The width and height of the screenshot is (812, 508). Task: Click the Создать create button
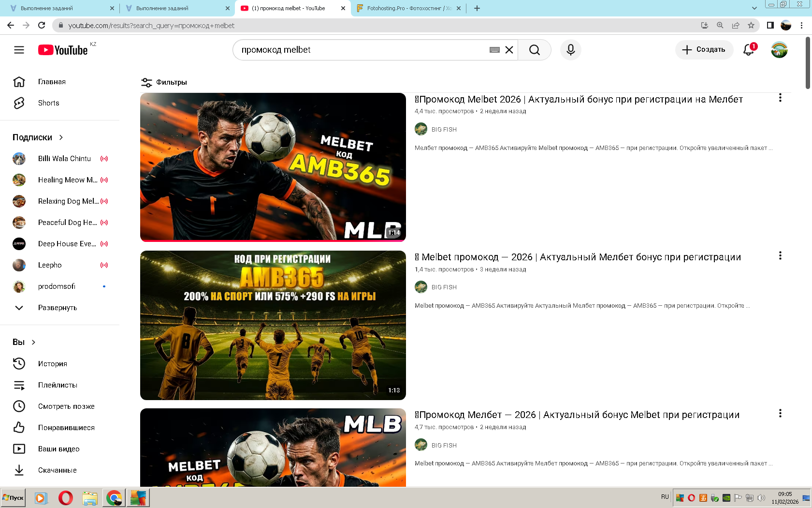[704, 50]
